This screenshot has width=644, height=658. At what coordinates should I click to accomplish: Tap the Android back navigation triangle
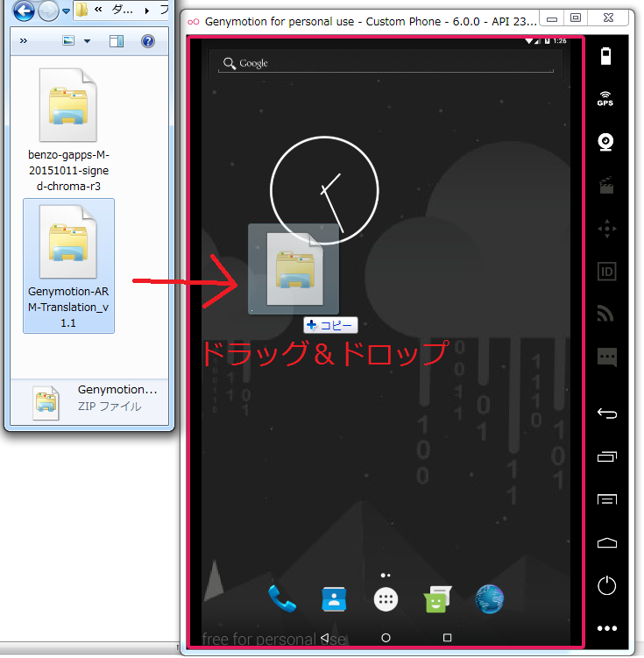(324, 638)
